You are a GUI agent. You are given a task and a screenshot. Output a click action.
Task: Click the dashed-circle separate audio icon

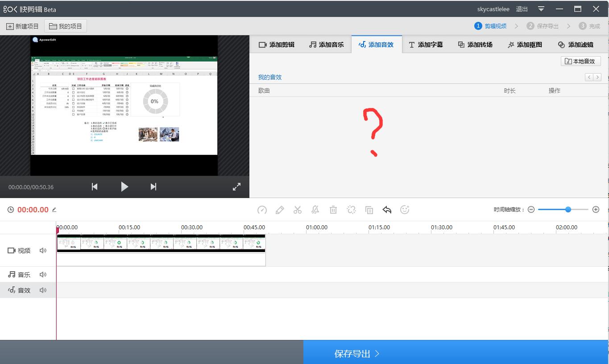point(351,210)
